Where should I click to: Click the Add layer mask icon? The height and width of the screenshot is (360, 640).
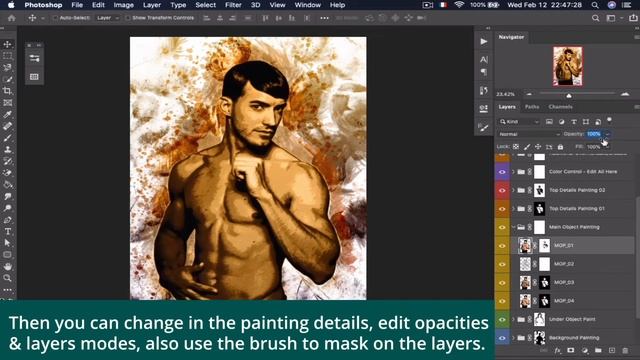click(571, 350)
